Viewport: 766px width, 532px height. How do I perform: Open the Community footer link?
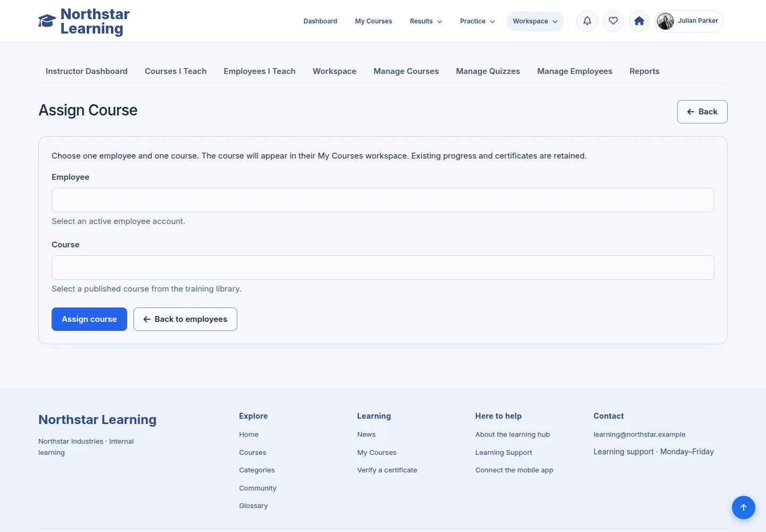pos(257,488)
